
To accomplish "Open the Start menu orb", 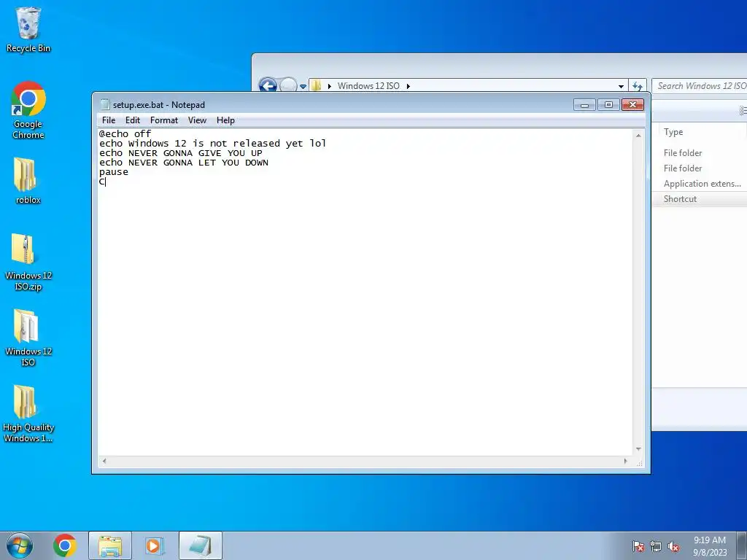I will tap(20, 545).
